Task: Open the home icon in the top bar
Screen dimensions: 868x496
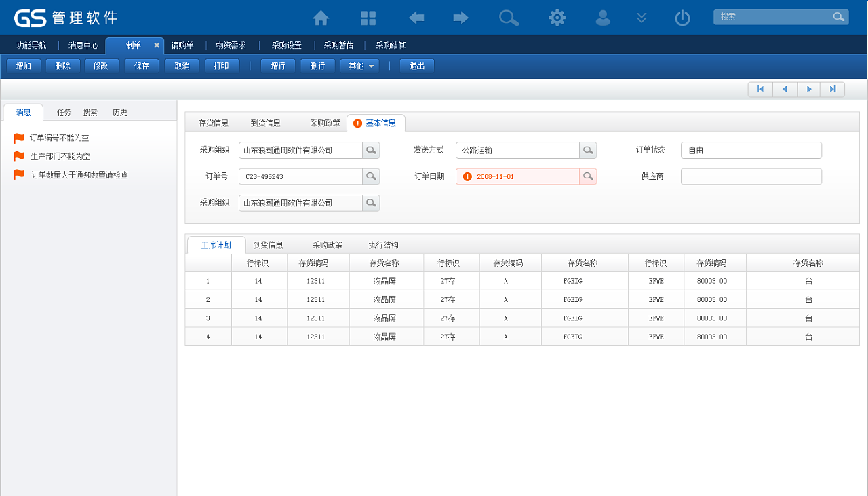Action: pos(320,18)
